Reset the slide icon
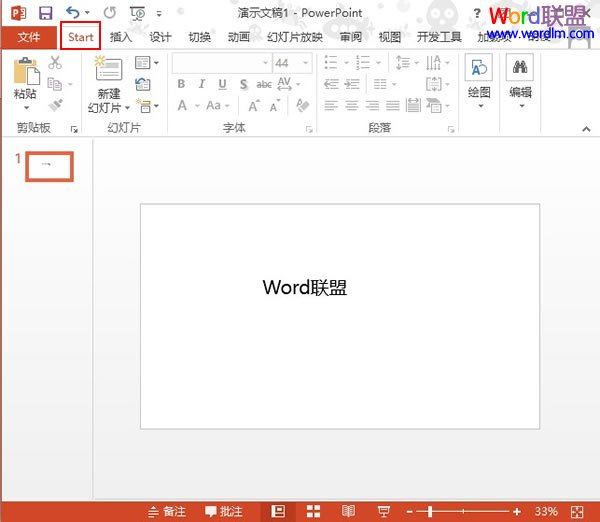The height and width of the screenshot is (522, 600). [x=143, y=84]
